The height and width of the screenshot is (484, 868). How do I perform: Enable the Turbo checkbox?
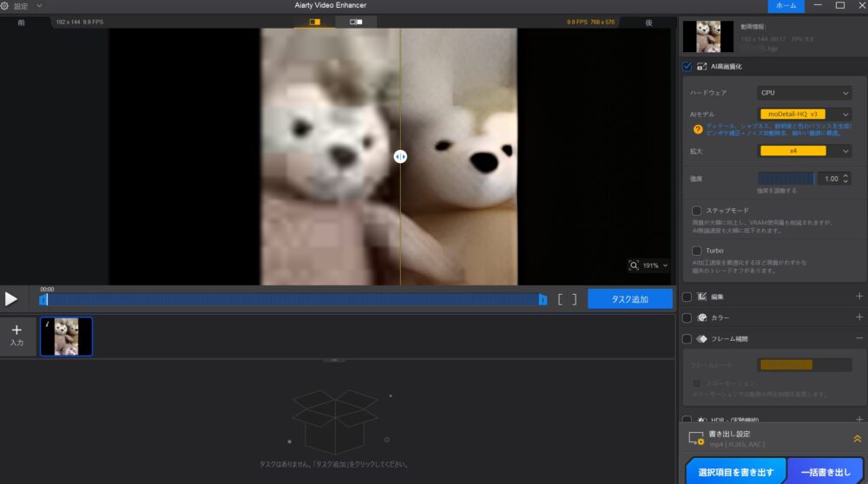696,250
